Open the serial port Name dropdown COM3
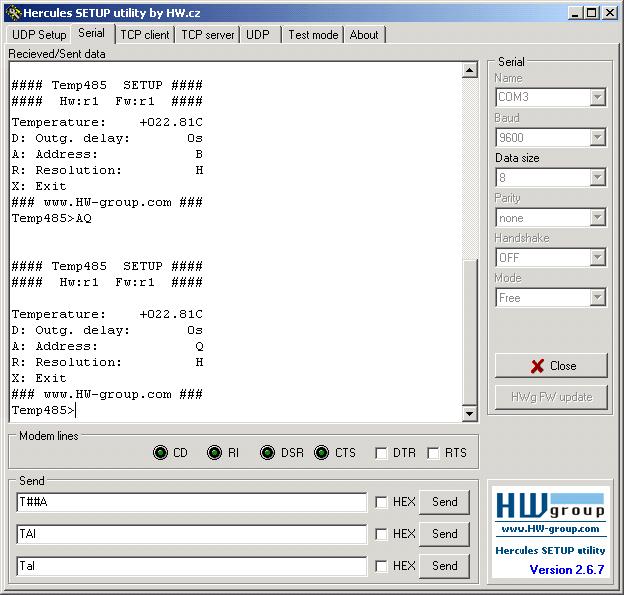624x595 pixels. click(597, 98)
